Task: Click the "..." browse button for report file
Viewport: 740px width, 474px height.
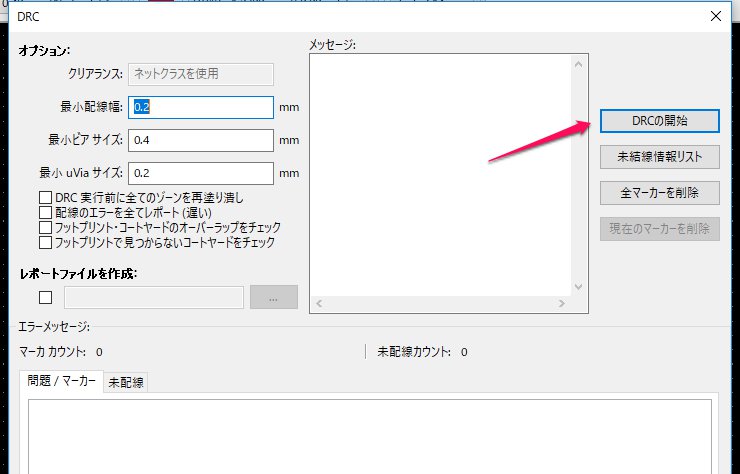Action: coord(274,297)
